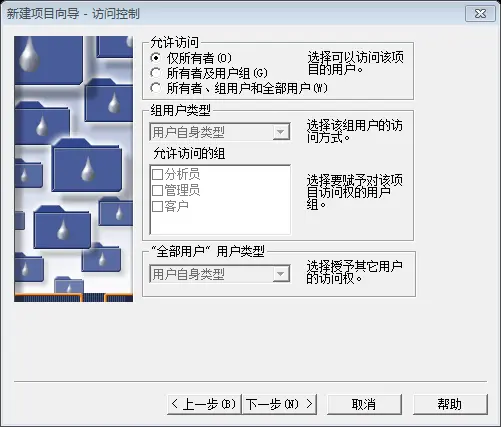Tick the 管理员 group checkbox
Screen dimensions: 501x427
click(157, 190)
